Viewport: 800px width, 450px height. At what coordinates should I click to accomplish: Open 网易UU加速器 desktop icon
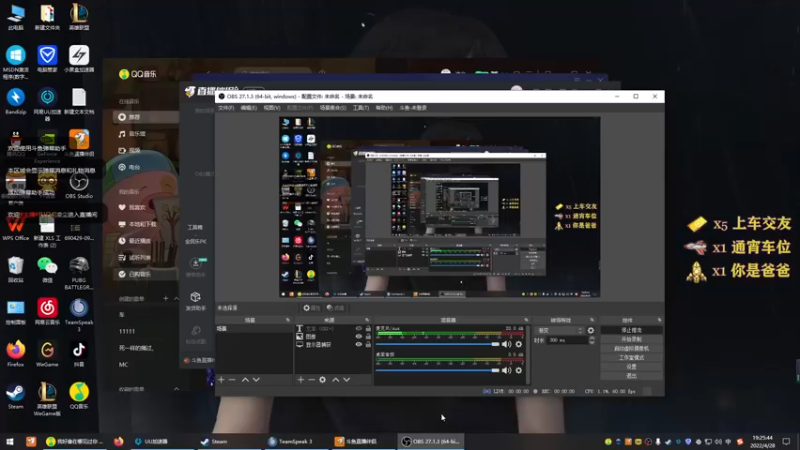point(47,105)
